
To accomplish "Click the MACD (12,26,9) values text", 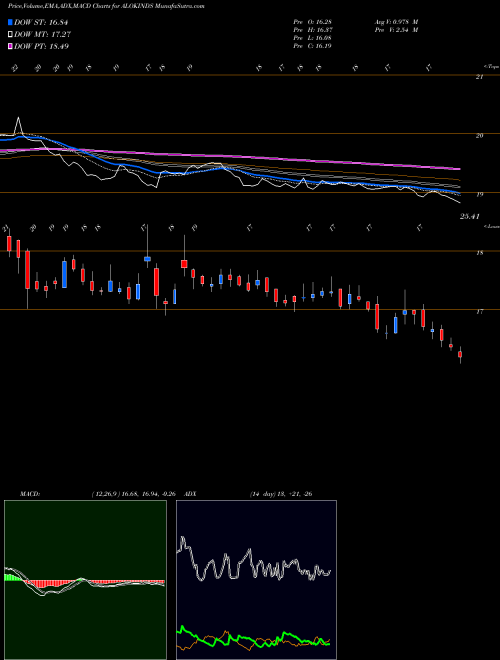I will [x=133, y=494].
